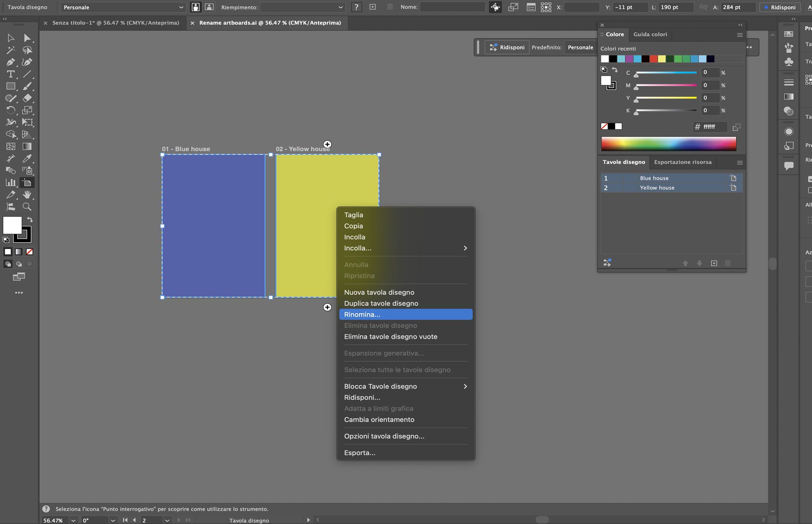Viewport: 812px width, 524px height.
Task: Activate the Zoom tool
Action: coord(27,207)
